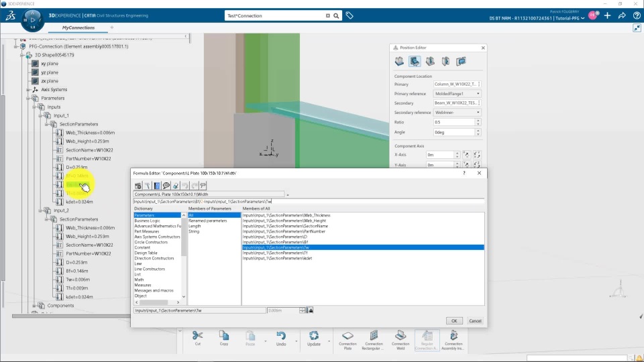Select second highlighted position mode icon
The image size is (644, 362).
[x=415, y=62]
